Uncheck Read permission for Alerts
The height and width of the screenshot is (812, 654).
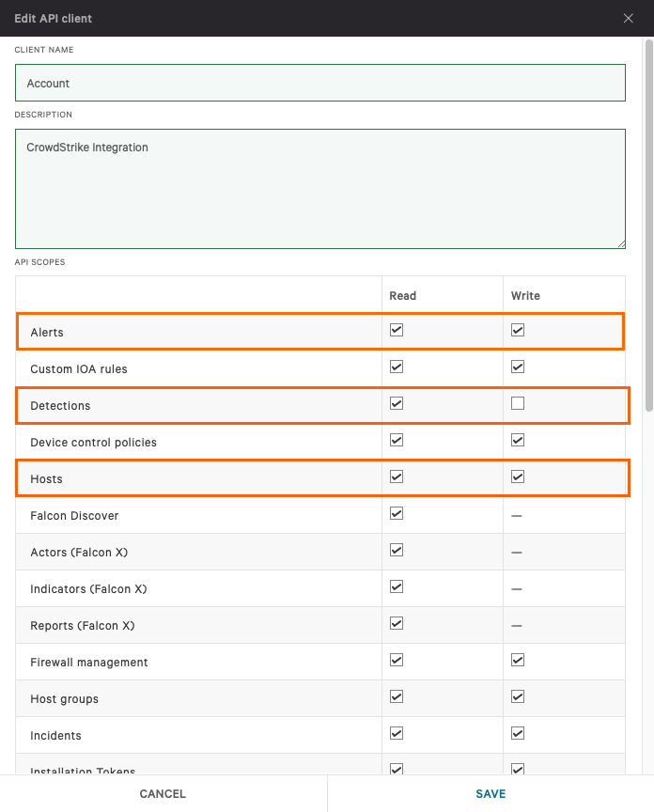point(396,330)
